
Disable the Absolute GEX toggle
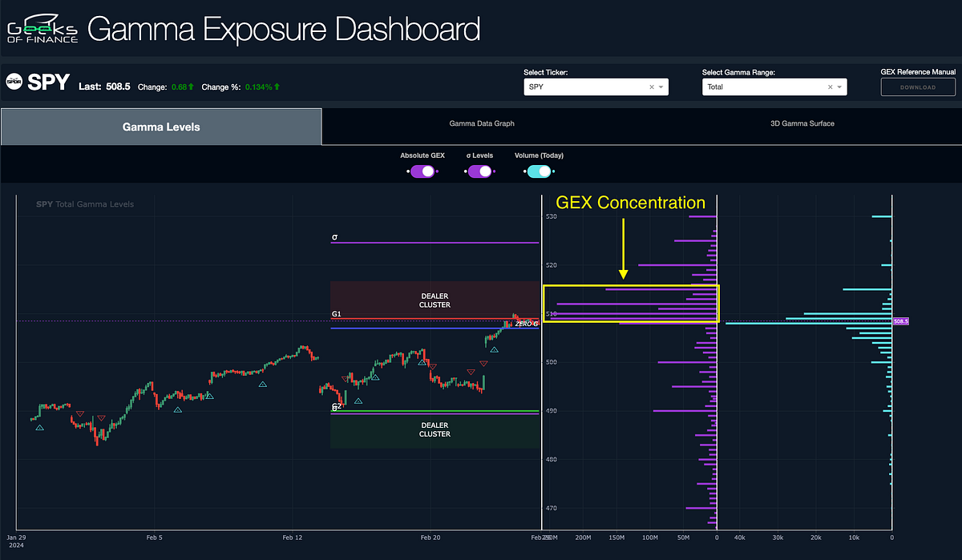coord(422,171)
